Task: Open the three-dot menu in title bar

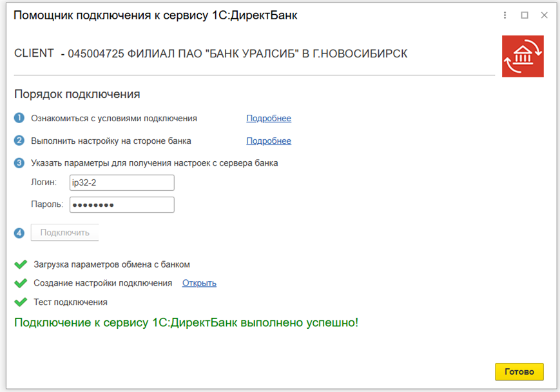Action: coord(505,15)
